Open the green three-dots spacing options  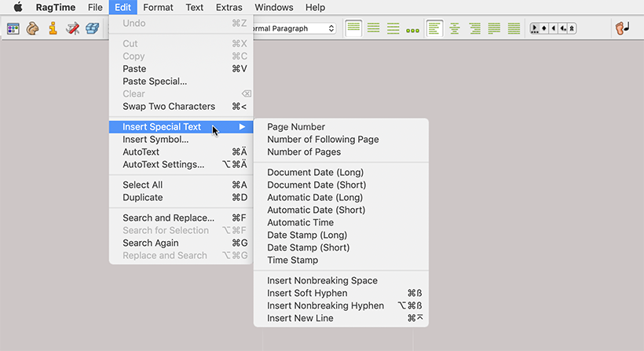click(412, 29)
